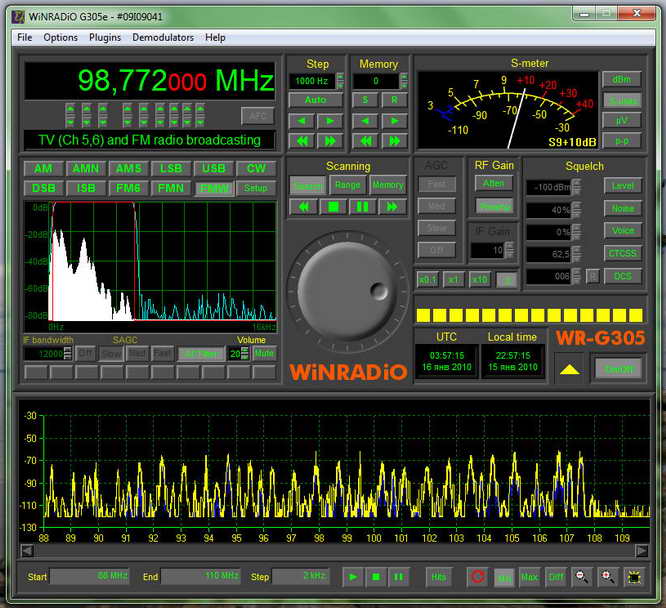Stop the spectrum sweep in the bottom toolbar
666x608 pixels.
pyautogui.click(x=376, y=577)
